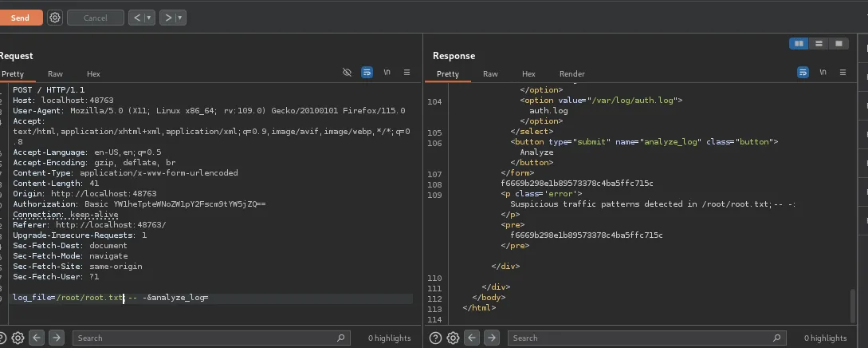Open Request search settings gear

[18, 338]
